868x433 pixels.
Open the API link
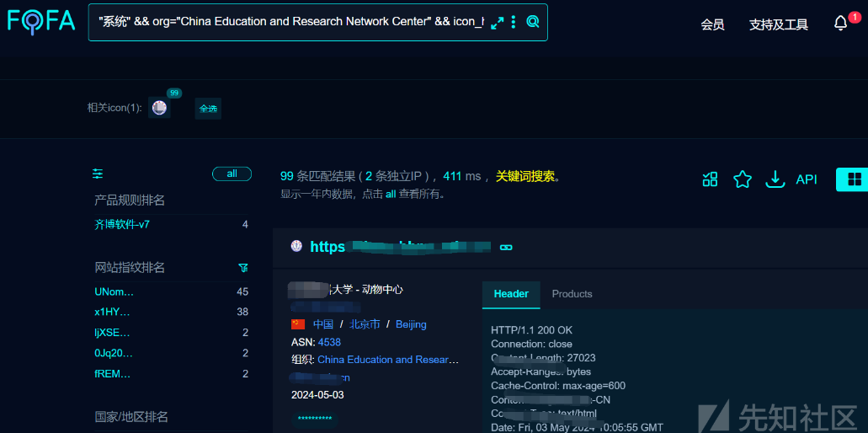pos(807,179)
